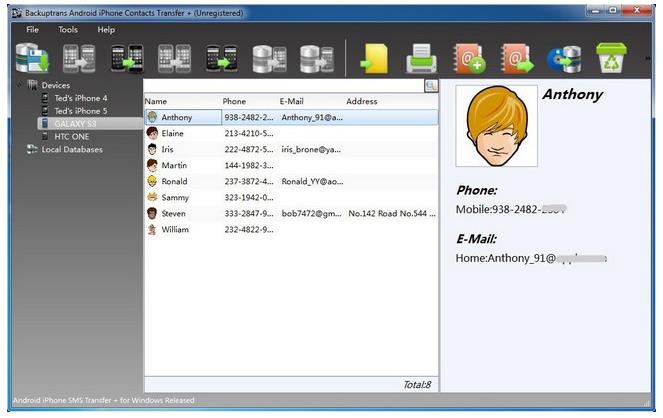Open the File menu

33,30
